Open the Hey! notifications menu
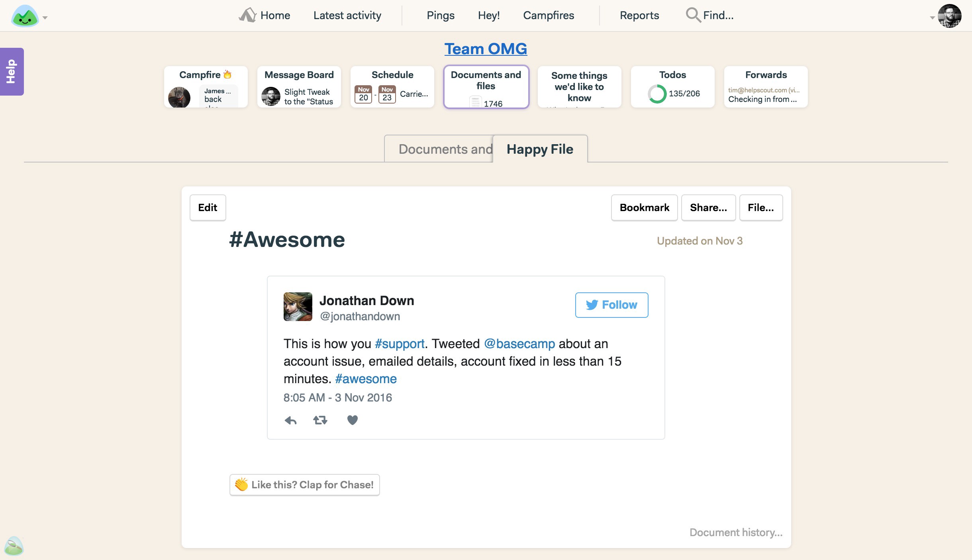 (x=488, y=15)
